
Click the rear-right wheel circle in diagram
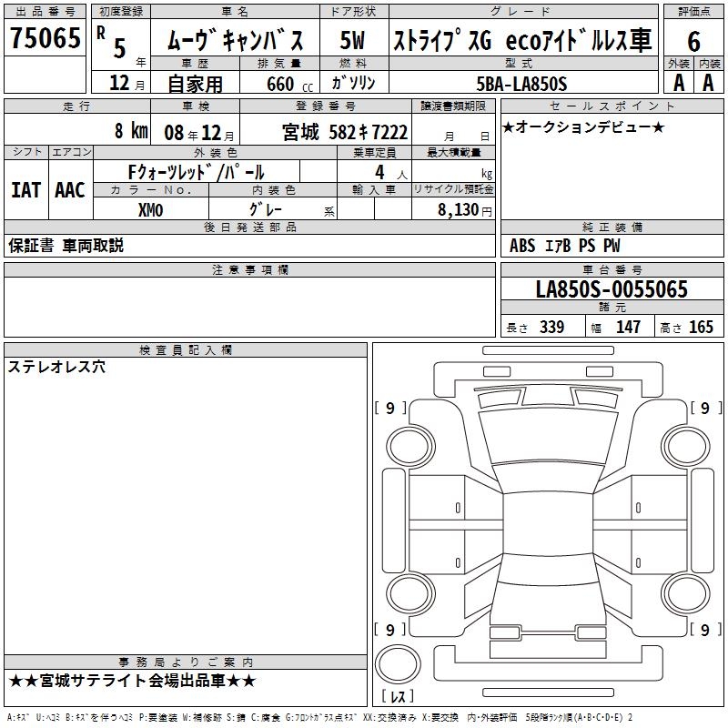coord(686,593)
